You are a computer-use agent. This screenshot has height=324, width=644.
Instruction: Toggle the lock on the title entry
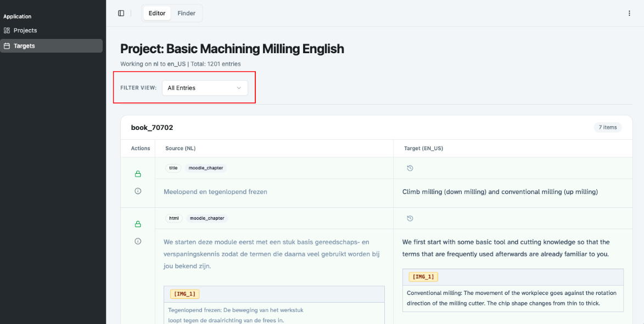[x=138, y=174]
